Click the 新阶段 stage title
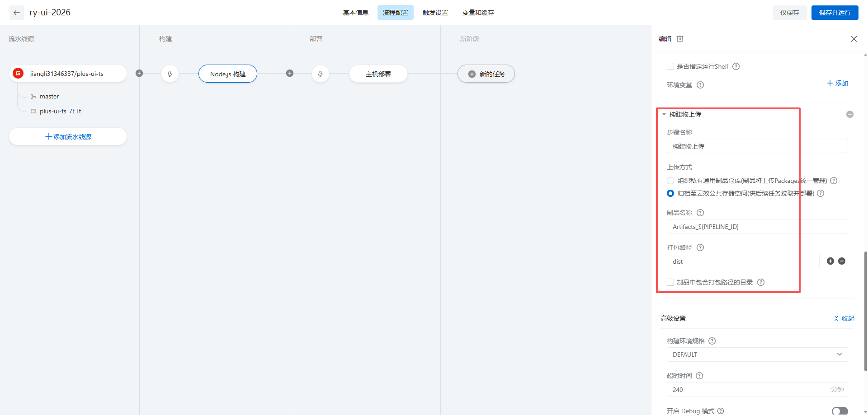 coord(470,39)
